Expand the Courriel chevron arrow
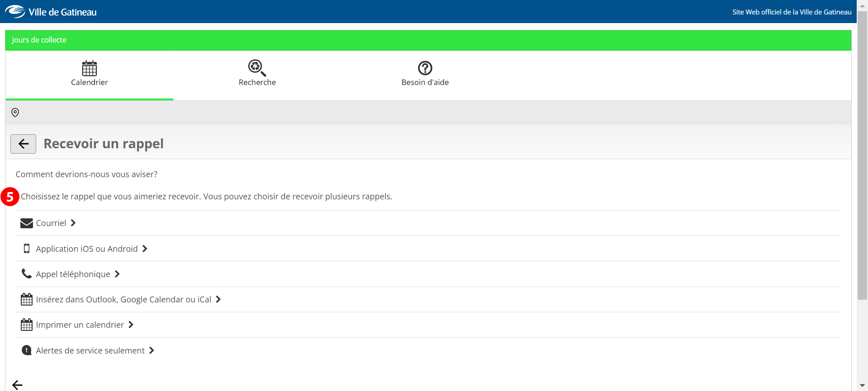 pyautogui.click(x=73, y=223)
